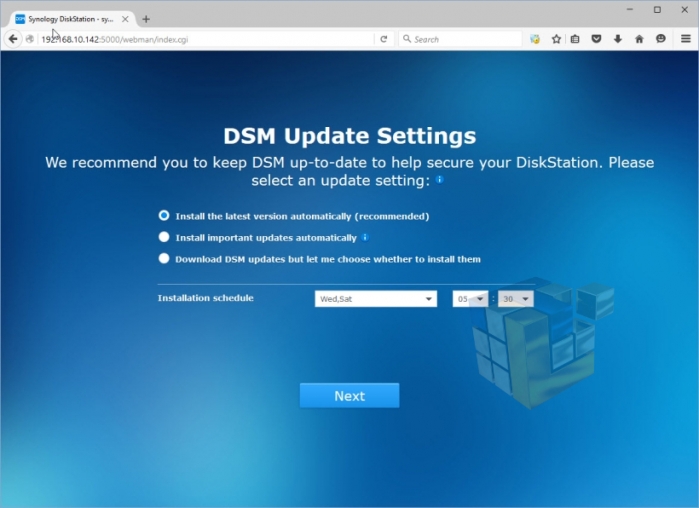Open the Wed,Sat installation schedule dropdown
This screenshot has width=699, height=508.
click(x=375, y=299)
